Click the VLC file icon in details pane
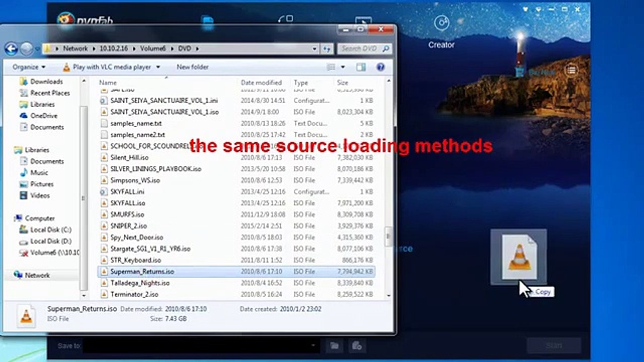 25,315
